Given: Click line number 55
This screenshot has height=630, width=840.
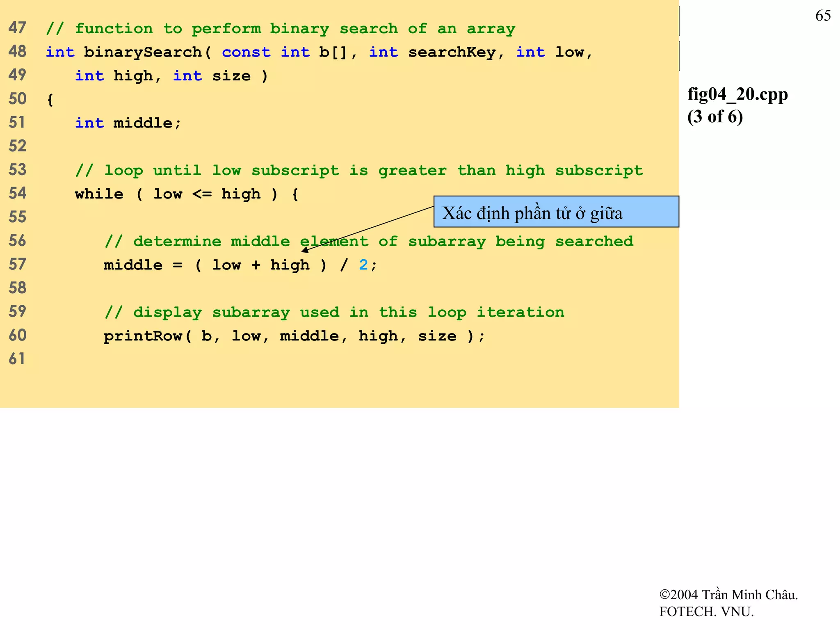Looking at the screenshot, I should coord(17,217).
